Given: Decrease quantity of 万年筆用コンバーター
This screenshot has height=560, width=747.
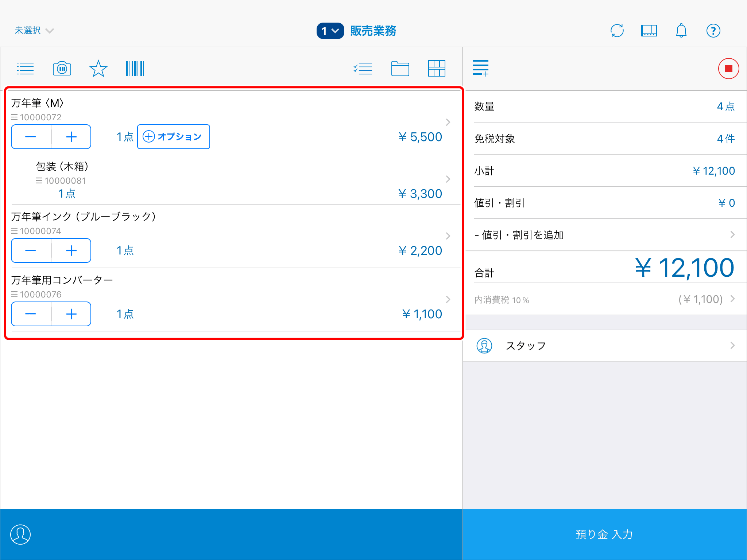Looking at the screenshot, I should tap(31, 314).
